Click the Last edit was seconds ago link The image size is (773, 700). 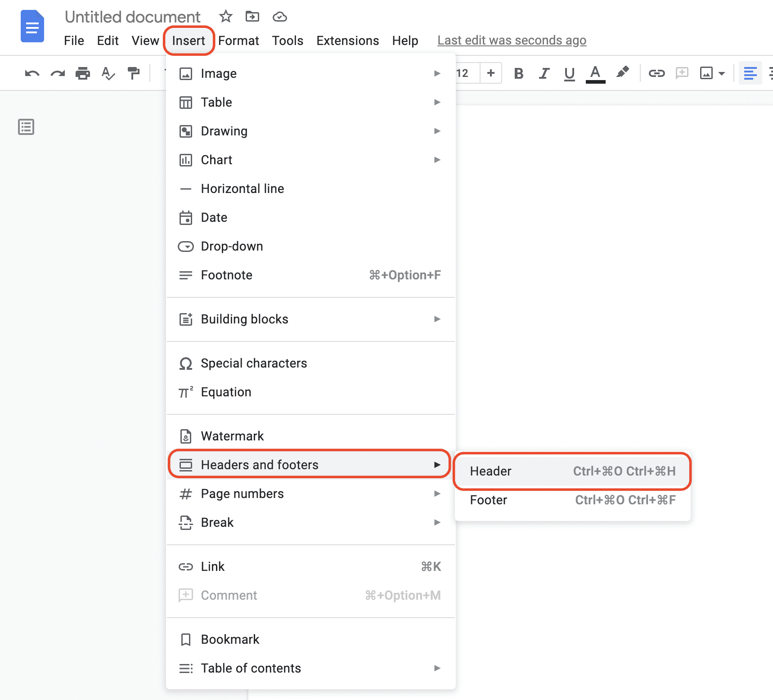coord(512,40)
